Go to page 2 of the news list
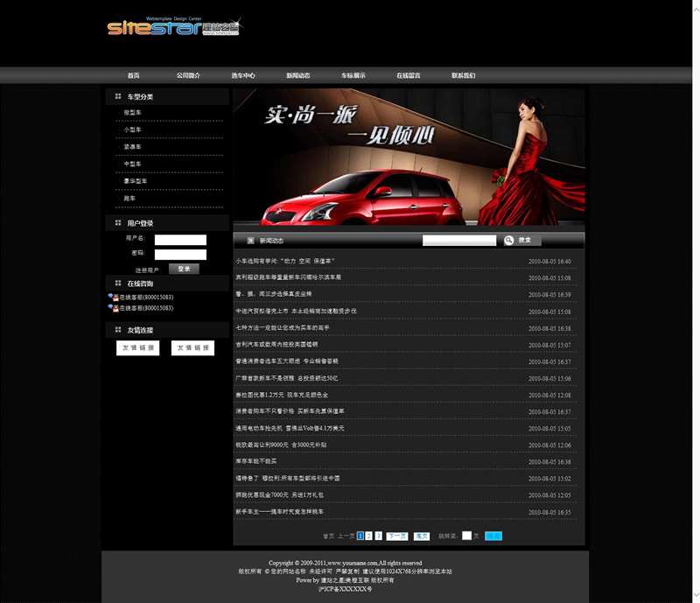 click(x=369, y=536)
